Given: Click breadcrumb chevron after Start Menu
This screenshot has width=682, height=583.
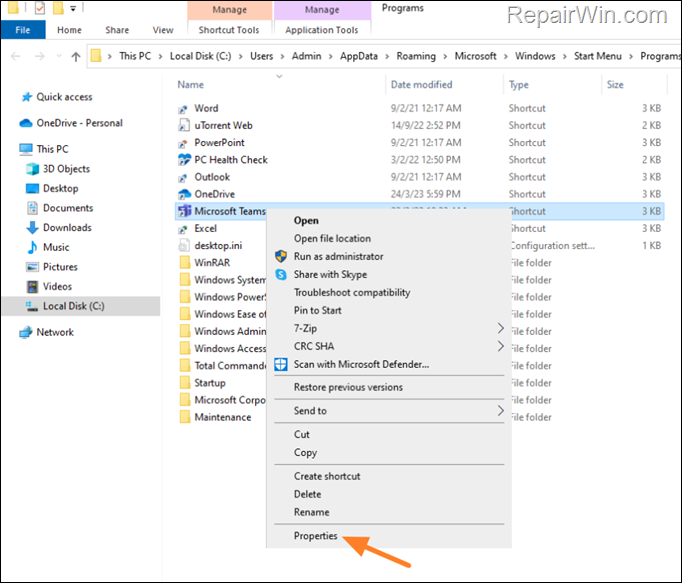Looking at the screenshot, I should click(631, 57).
